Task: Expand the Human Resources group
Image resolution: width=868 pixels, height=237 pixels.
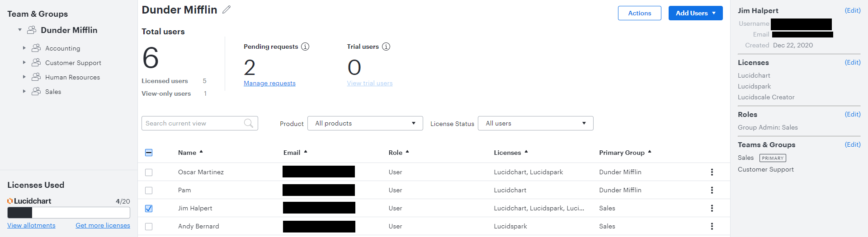Action: tap(24, 77)
